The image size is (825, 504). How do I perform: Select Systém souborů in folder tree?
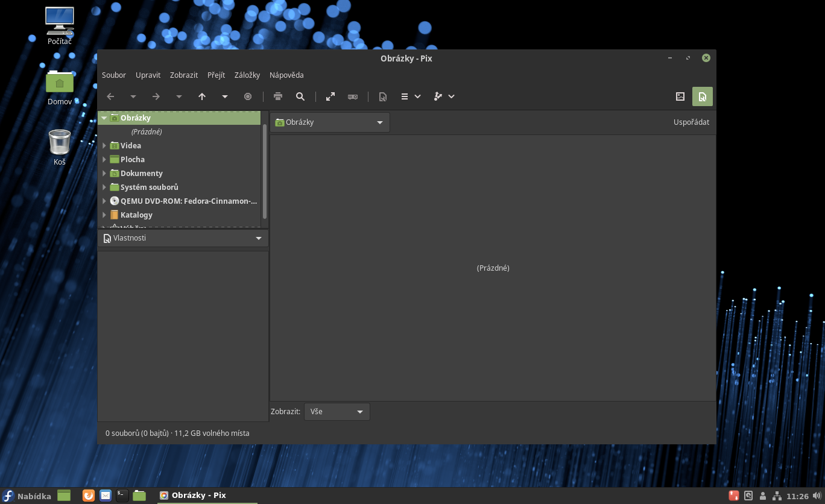point(149,187)
